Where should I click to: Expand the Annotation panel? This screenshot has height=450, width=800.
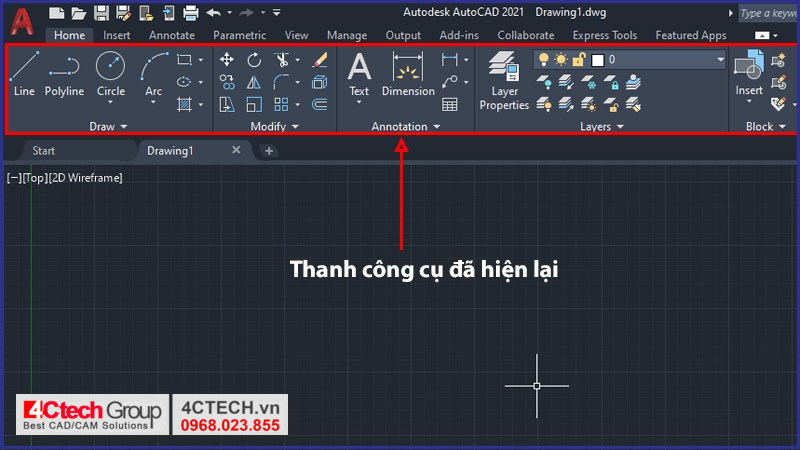click(406, 127)
